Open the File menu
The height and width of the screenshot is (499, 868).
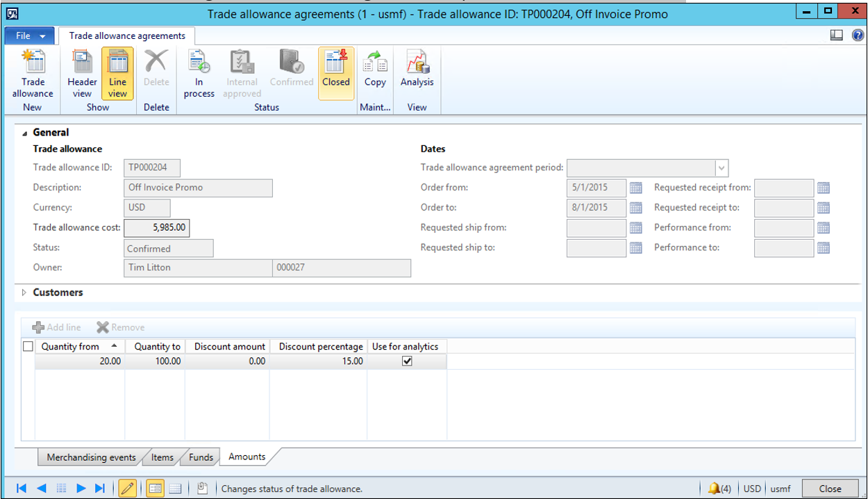click(x=30, y=35)
